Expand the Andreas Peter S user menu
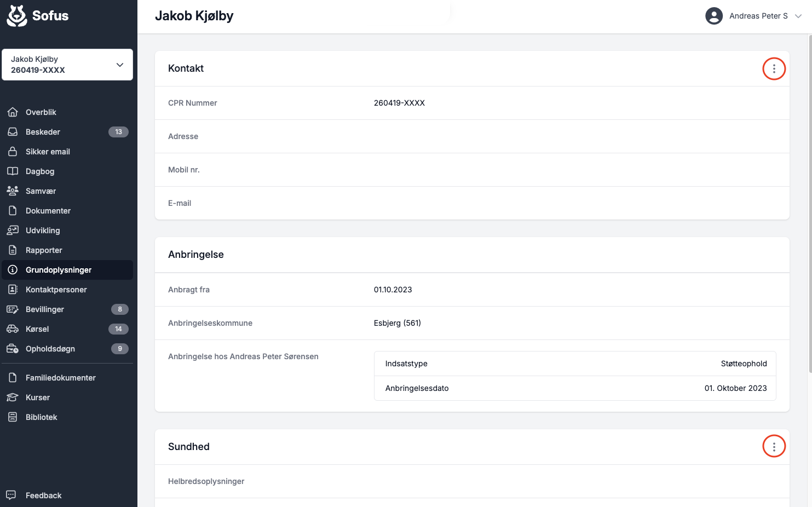812x507 pixels. coord(798,16)
